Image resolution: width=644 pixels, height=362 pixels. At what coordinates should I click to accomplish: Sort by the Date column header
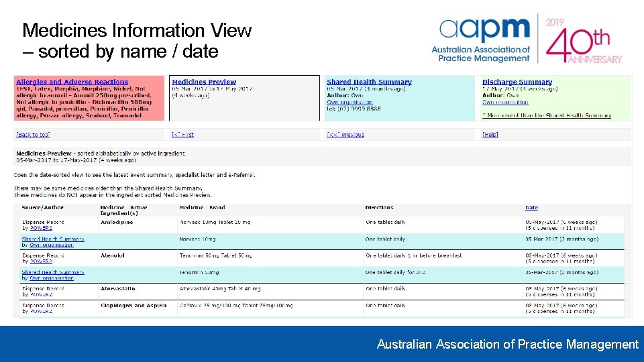coord(531,208)
